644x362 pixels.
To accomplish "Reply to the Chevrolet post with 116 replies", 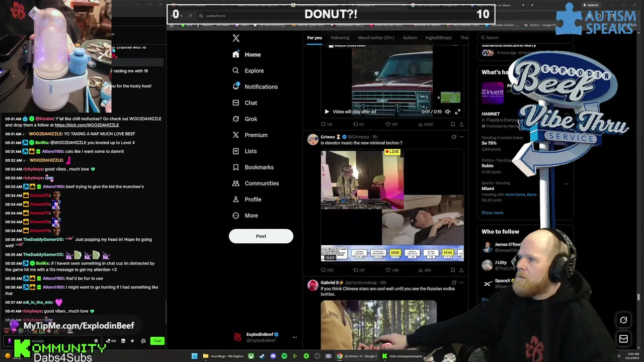I will click(x=326, y=124).
